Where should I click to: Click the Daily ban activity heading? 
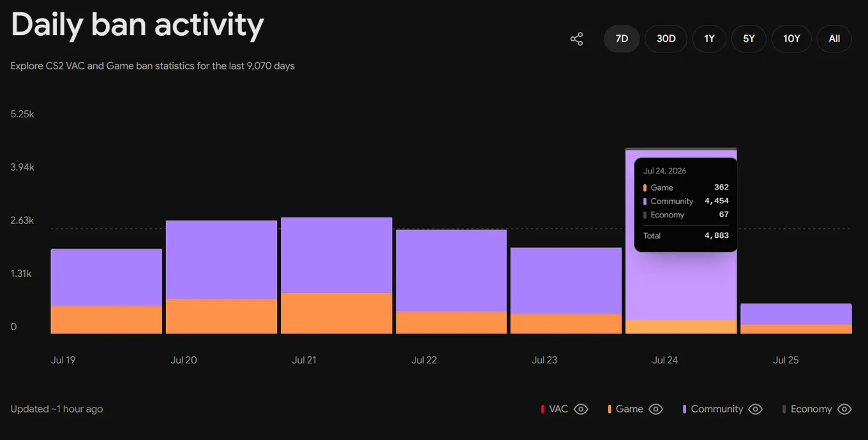tap(137, 26)
